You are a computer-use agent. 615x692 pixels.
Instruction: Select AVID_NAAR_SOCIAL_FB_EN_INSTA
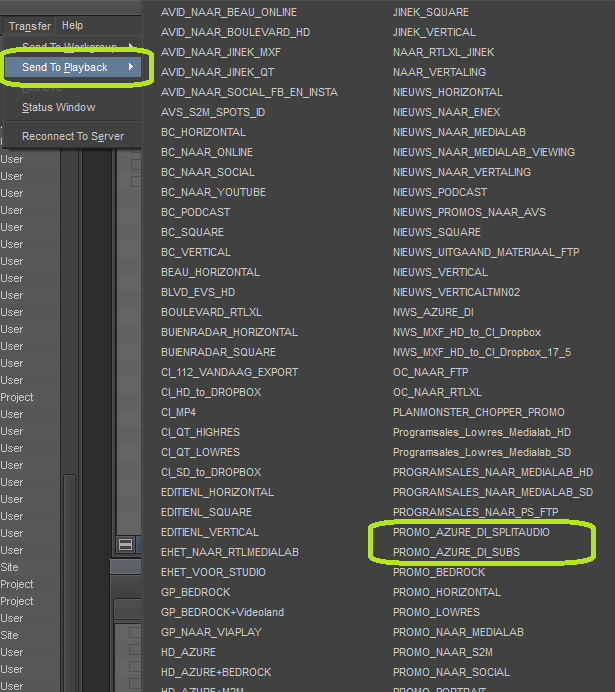[249, 92]
